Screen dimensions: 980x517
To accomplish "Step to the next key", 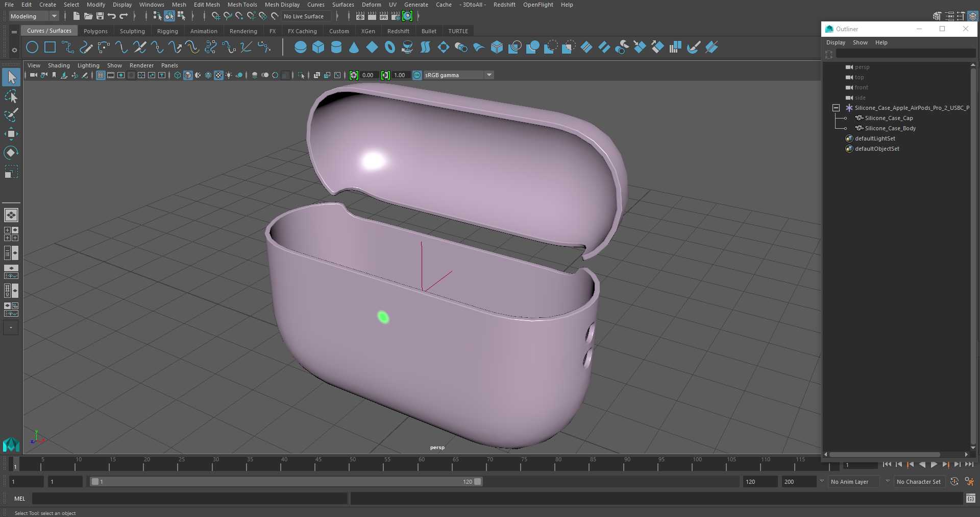I will click(x=945, y=464).
